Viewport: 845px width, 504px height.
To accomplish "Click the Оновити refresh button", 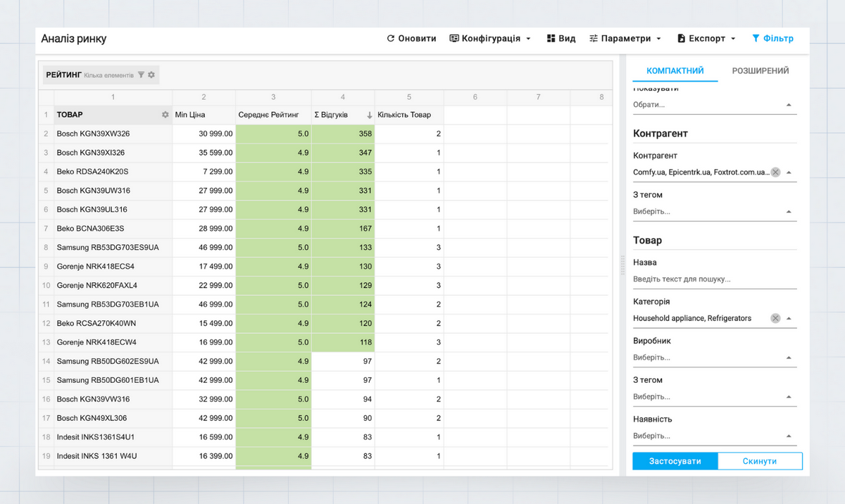I will 411,39.
